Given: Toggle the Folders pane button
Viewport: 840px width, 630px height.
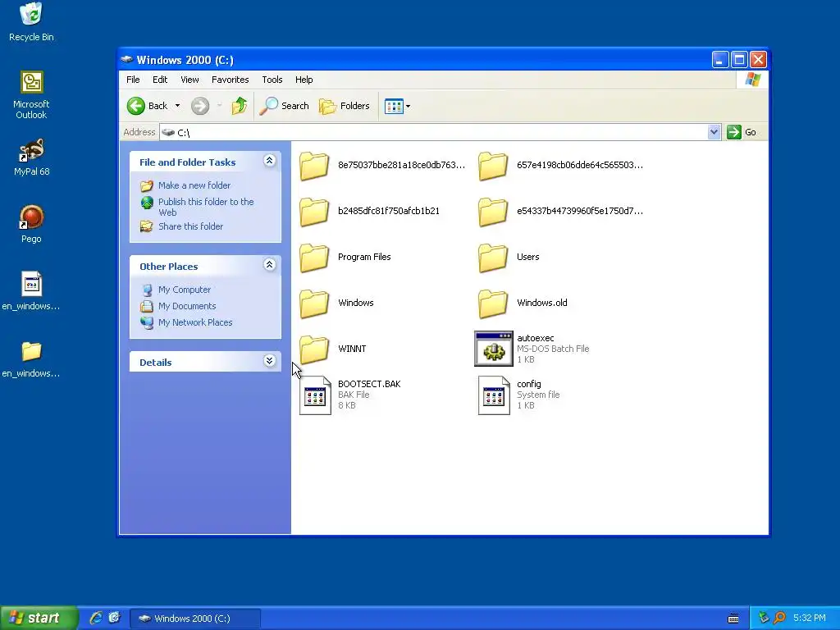Looking at the screenshot, I should [x=345, y=106].
